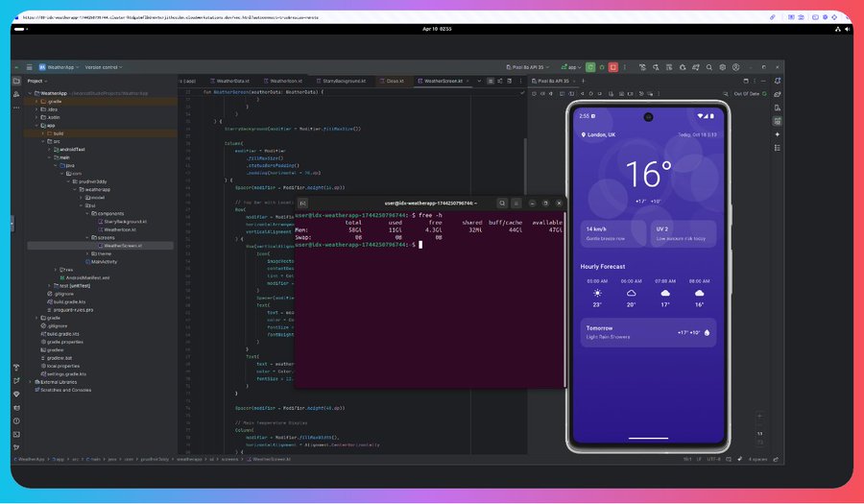The height and width of the screenshot is (504, 864).
Task: Click the Debug app bug icon
Action: pos(602,67)
